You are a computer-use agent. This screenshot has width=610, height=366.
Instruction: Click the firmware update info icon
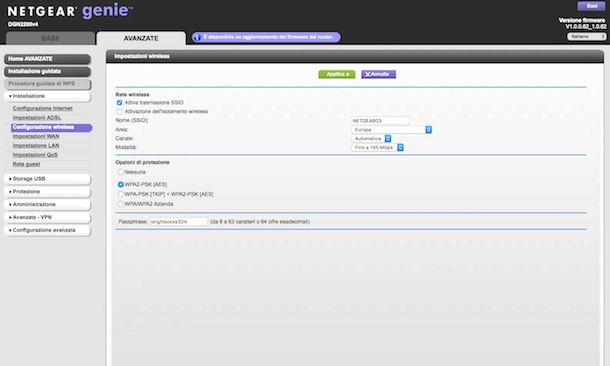click(x=197, y=37)
